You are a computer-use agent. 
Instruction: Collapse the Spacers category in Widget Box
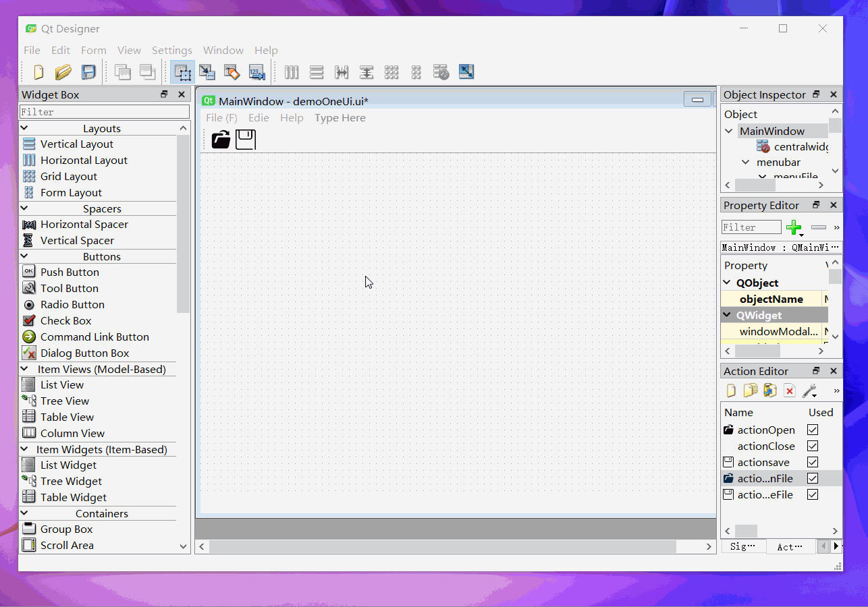click(24, 208)
